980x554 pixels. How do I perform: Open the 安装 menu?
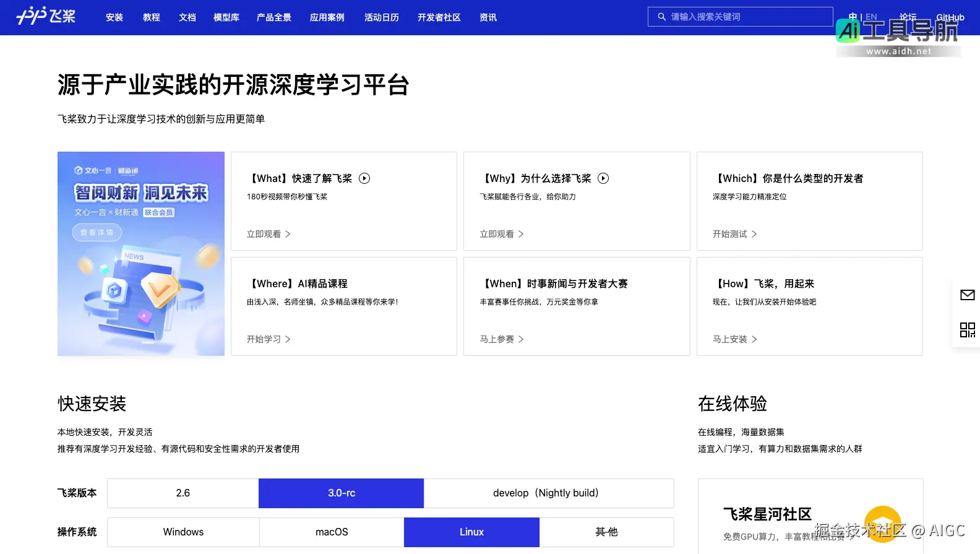pyautogui.click(x=114, y=17)
